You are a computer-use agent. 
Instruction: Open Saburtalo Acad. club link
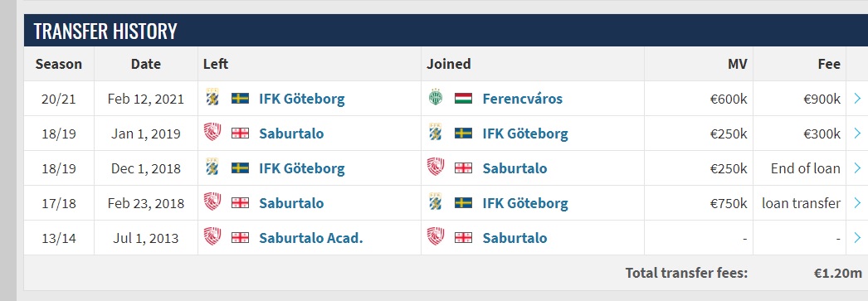click(311, 237)
